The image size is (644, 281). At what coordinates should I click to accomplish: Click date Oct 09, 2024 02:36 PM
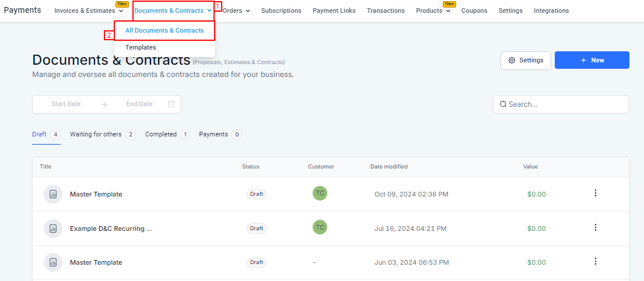[x=411, y=195]
